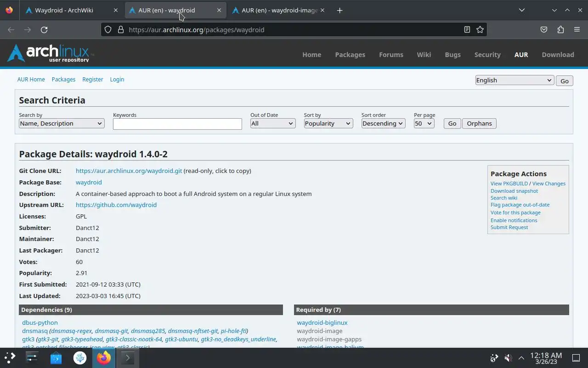Image resolution: width=588 pixels, height=368 pixels.
Task: Open upstream GitHub waydroid URL
Action: coord(116,205)
